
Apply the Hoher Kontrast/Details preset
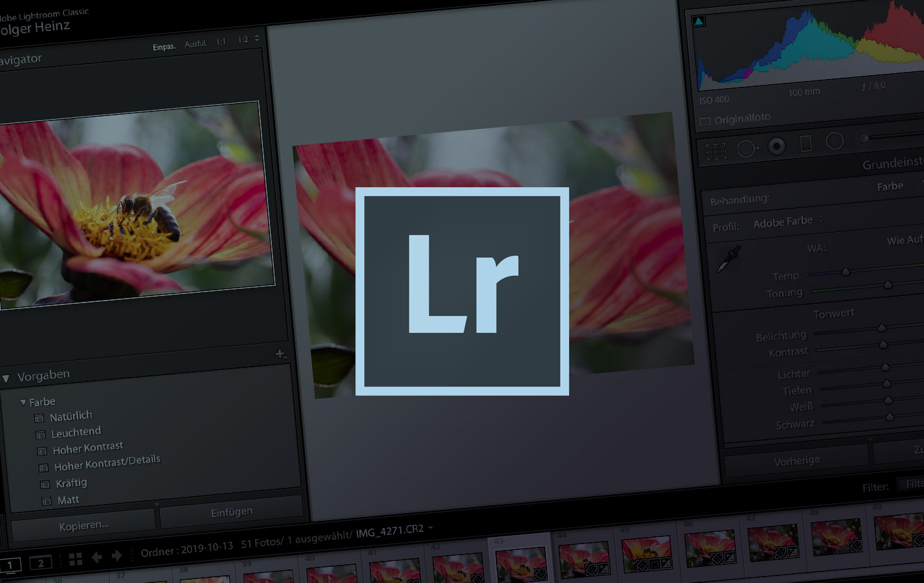[x=107, y=463]
